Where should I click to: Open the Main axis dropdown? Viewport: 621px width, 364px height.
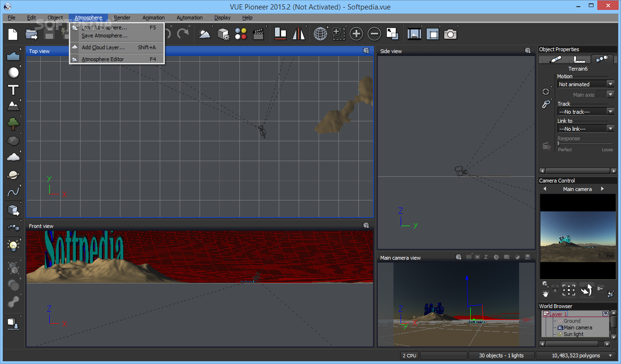tap(605, 94)
